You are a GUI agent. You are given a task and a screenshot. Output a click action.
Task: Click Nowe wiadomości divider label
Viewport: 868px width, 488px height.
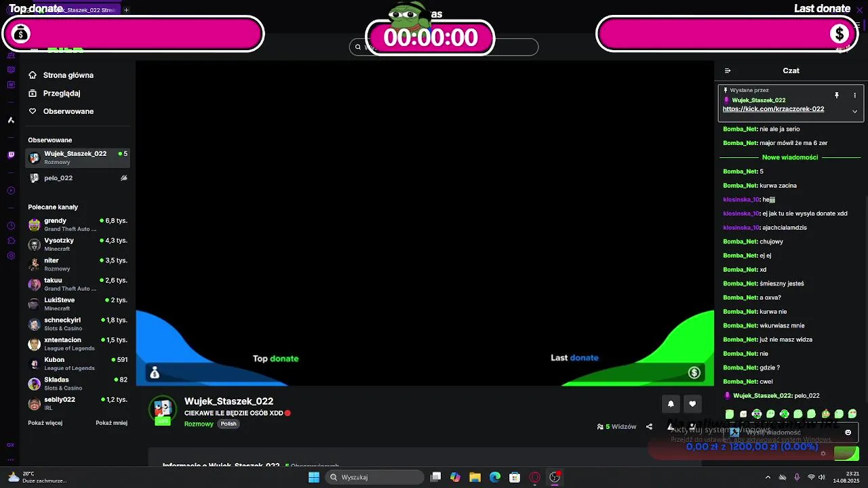tap(790, 157)
